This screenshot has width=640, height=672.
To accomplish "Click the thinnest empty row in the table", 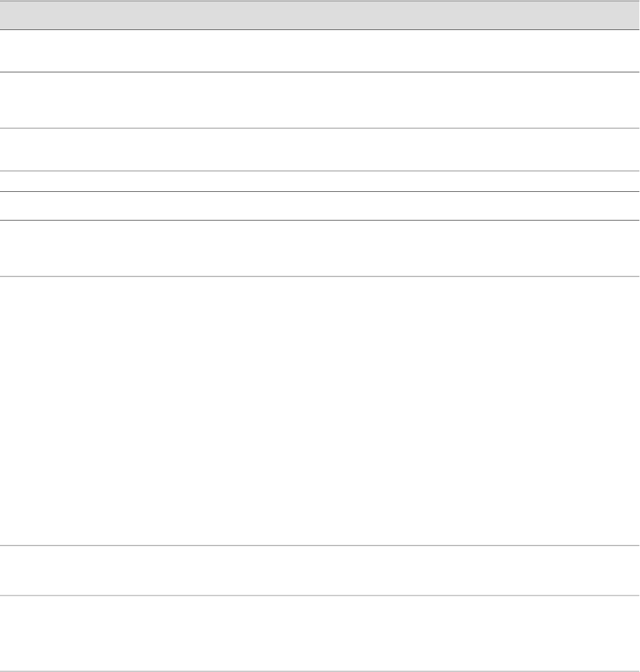I will coord(320,181).
